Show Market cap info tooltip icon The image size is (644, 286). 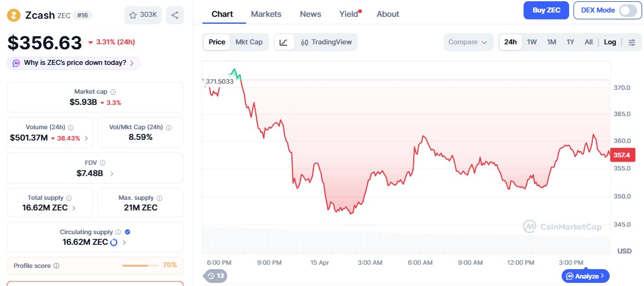(114, 92)
